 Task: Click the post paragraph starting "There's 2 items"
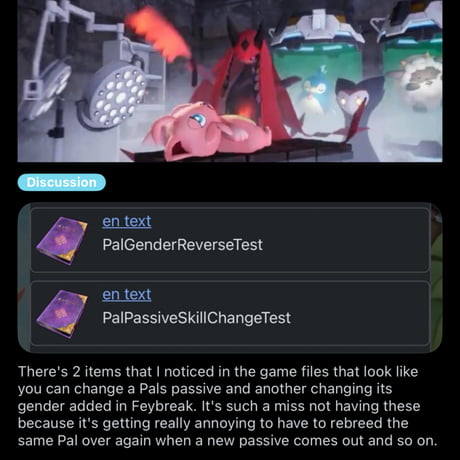(228, 406)
